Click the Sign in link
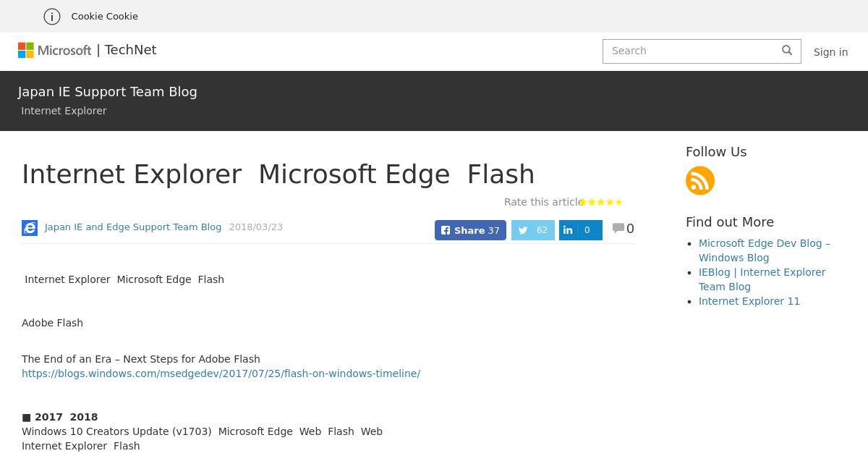 (830, 52)
